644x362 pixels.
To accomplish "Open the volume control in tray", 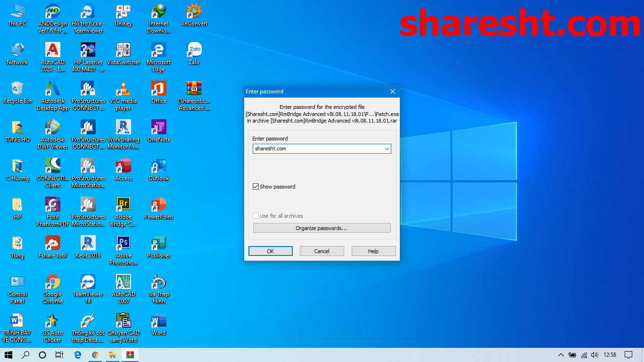I will [x=595, y=355].
